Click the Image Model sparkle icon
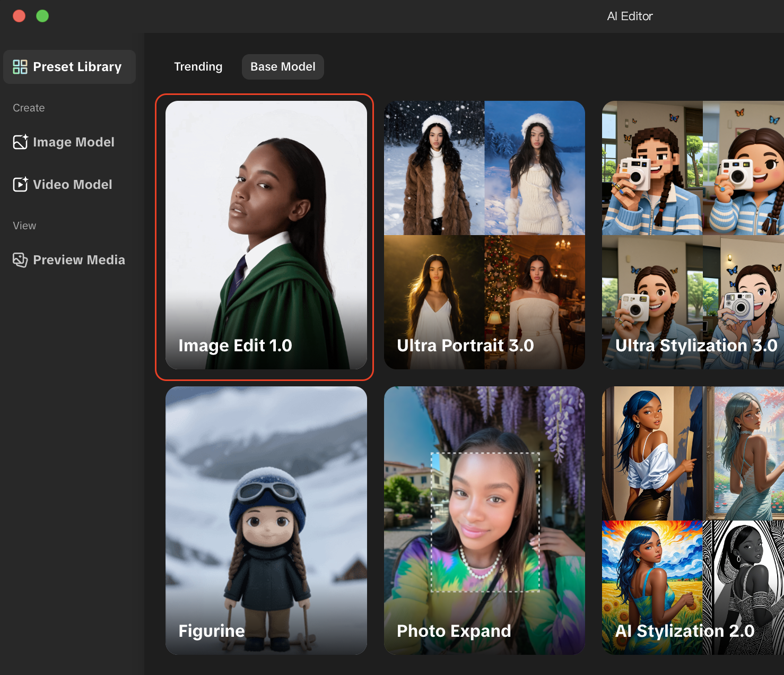Image resolution: width=784 pixels, height=675 pixels. [20, 142]
